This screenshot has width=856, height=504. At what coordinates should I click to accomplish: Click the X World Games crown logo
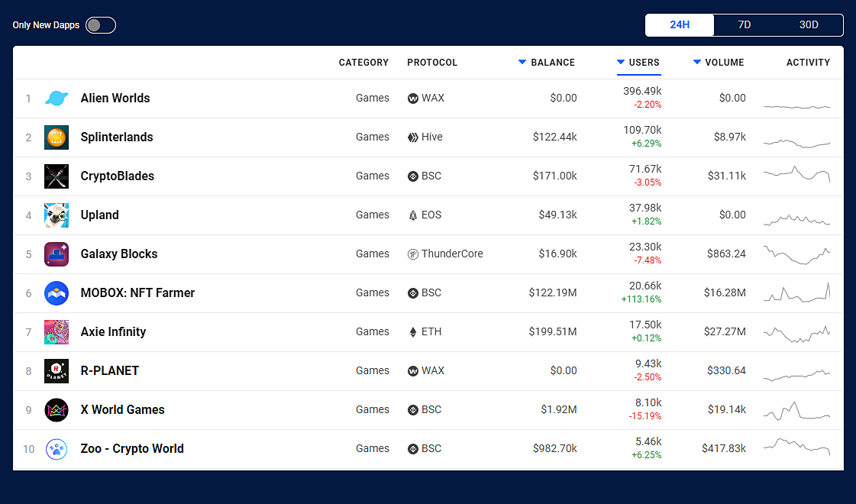click(57, 410)
